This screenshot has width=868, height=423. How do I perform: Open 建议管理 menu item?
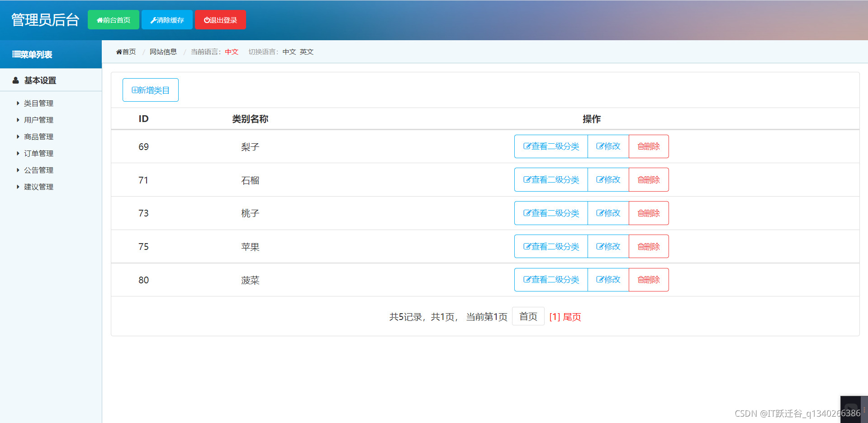coord(38,187)
